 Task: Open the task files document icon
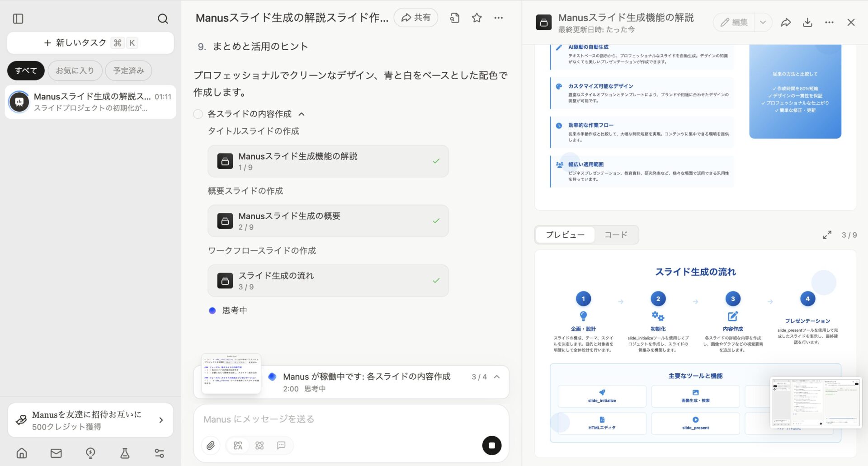455,18
